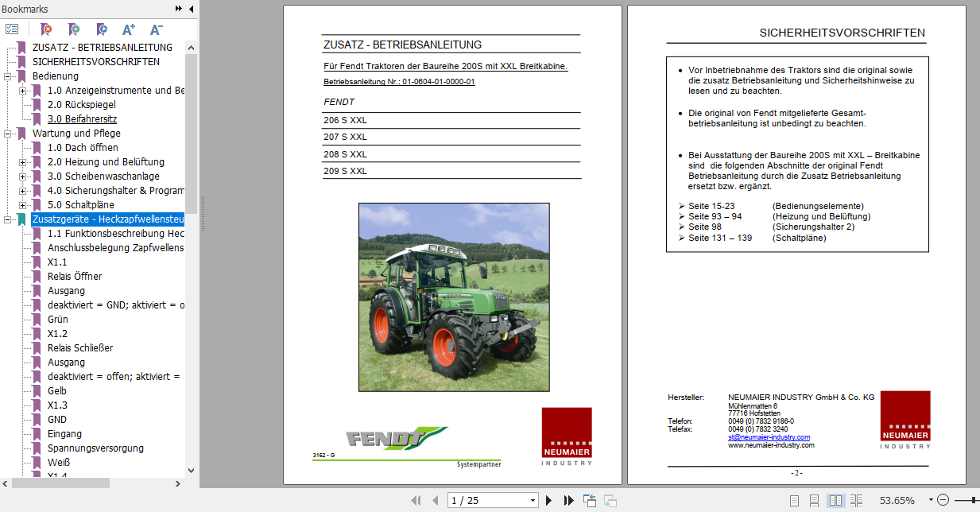Go to the first page
This screenshot has width=980, height=512.
tap(416, 500)
